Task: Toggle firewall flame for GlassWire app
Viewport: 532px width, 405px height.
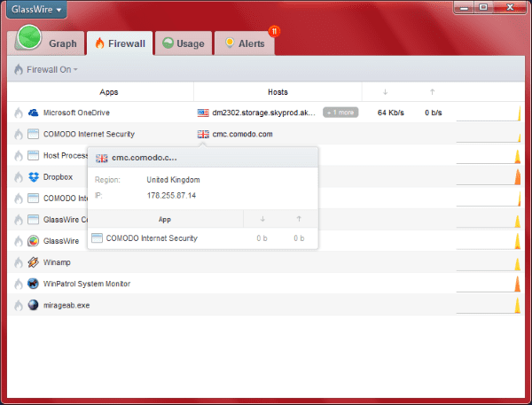Action: coord(19,241)
